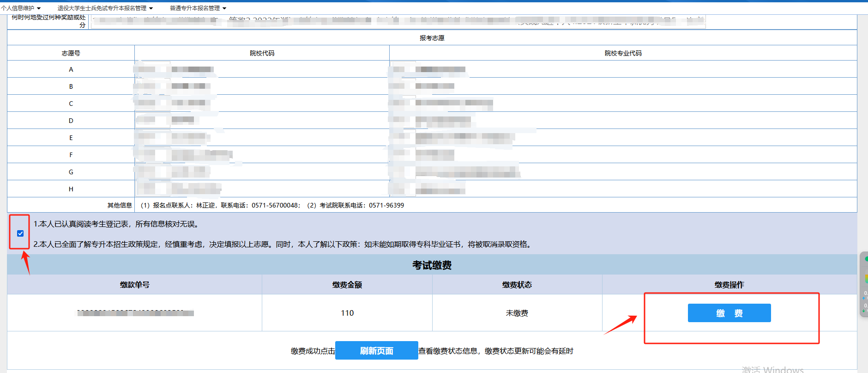Uncheck the applicant confirmation checkbox
868x373 pixels.
(x=20, y=233)
